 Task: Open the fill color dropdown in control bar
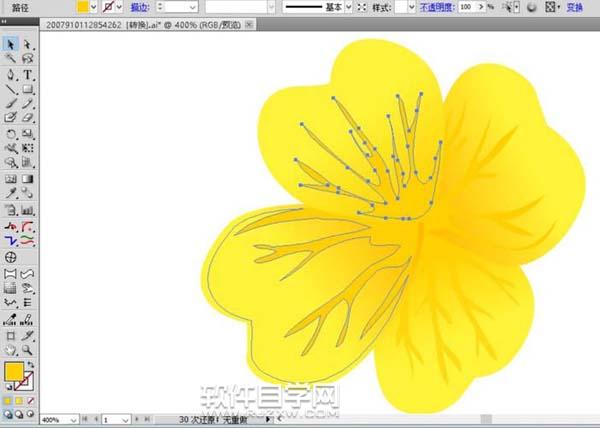pyautogui.click(x=94, y=6)
